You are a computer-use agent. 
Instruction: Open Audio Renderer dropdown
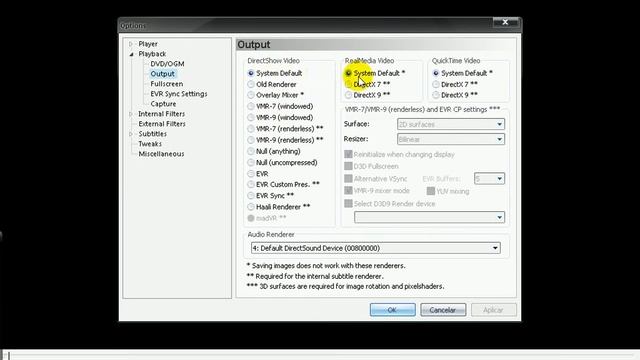(x=376, y=248)
